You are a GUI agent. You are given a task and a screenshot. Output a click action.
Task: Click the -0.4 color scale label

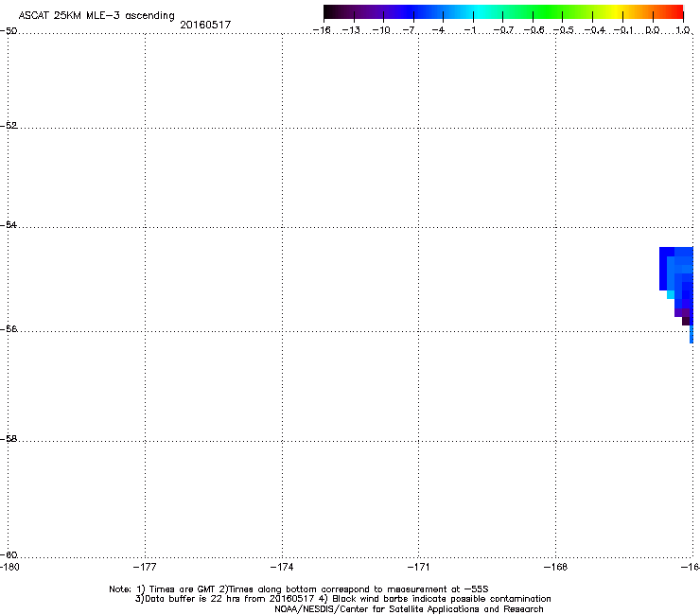pos(595,30)
